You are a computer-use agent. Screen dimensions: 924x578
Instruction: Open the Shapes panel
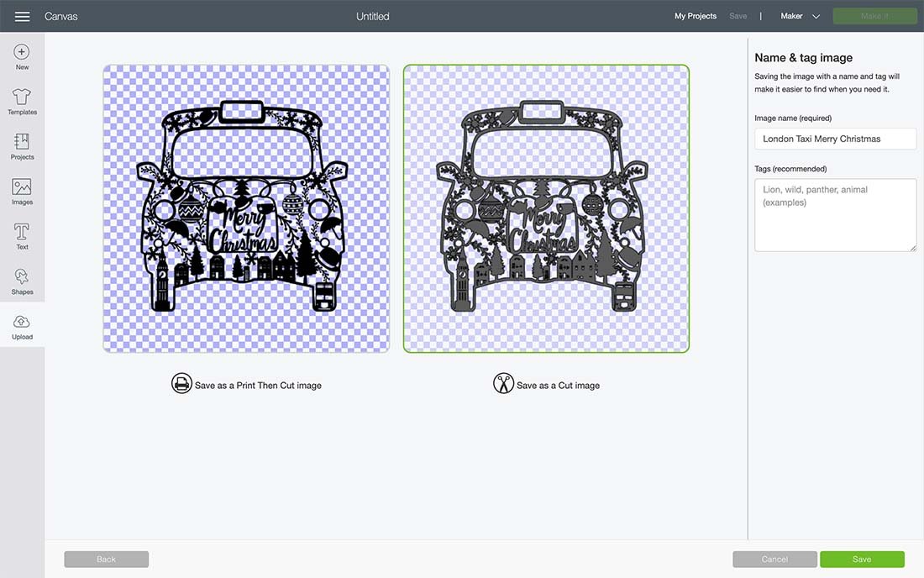click(x=22, y=281)
